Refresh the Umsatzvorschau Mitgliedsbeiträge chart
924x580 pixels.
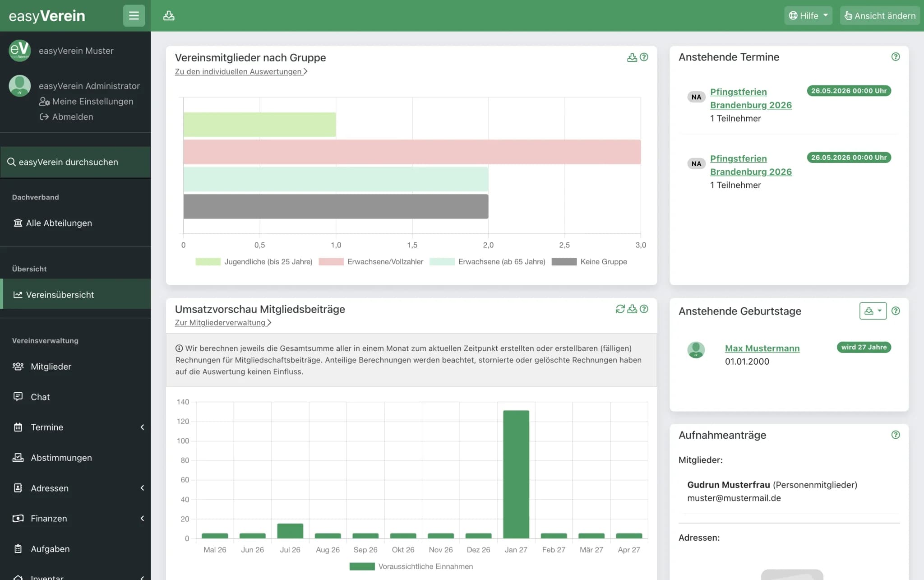click(620, 309)
